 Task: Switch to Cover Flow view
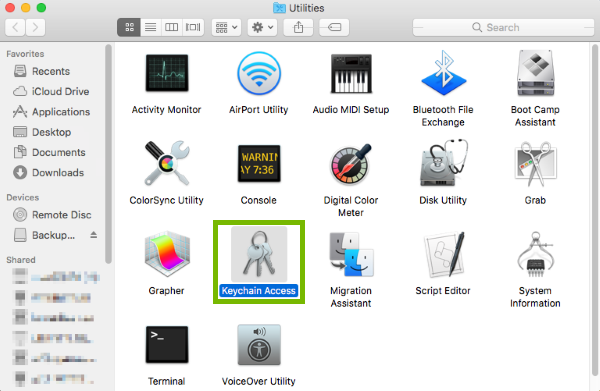(x=193, y=28)
